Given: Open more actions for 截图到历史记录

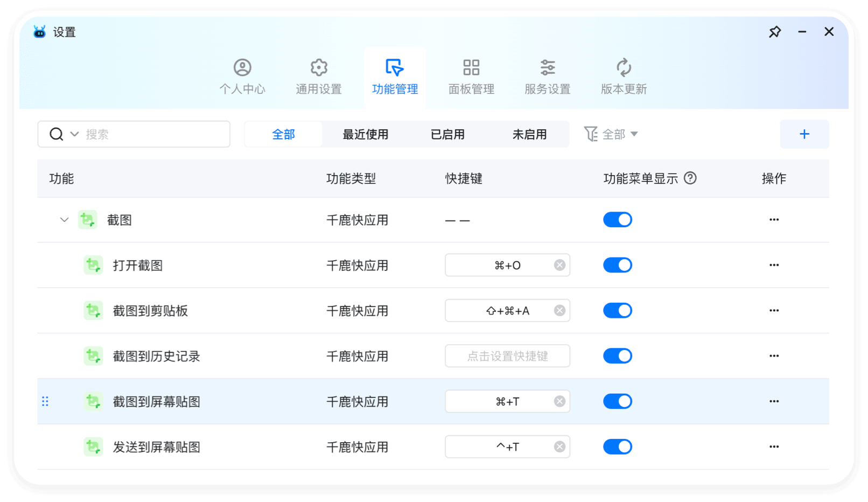Looking at the screenshot, I should click(774, 355).
